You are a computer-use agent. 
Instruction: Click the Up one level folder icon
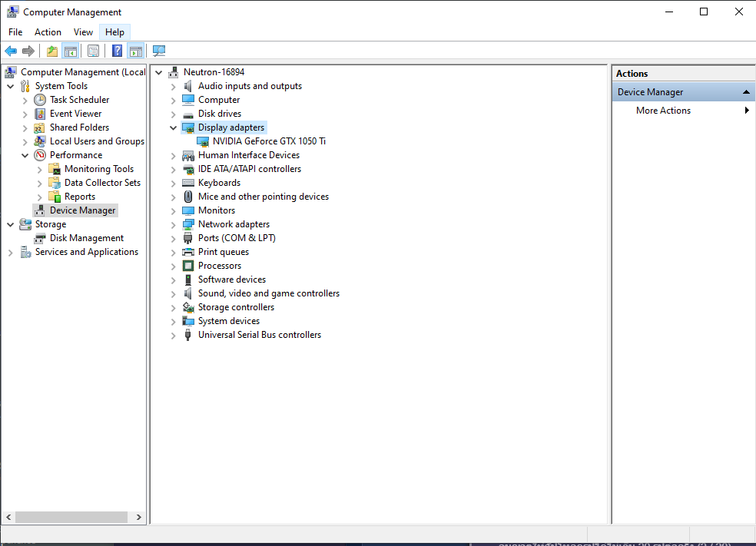tap(51, 51)
